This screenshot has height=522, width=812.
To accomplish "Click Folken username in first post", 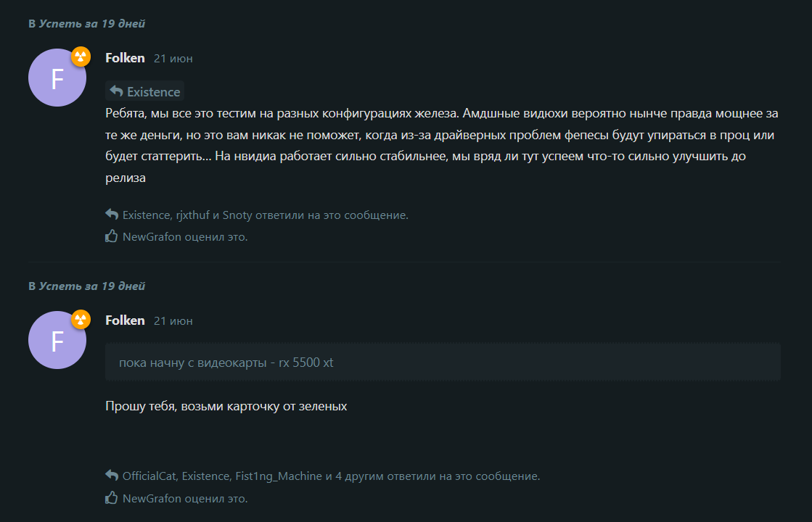I will point(125,58).
